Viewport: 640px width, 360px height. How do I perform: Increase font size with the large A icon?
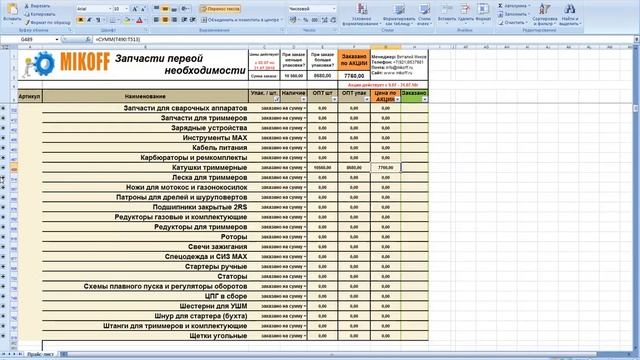pos(134,9)
